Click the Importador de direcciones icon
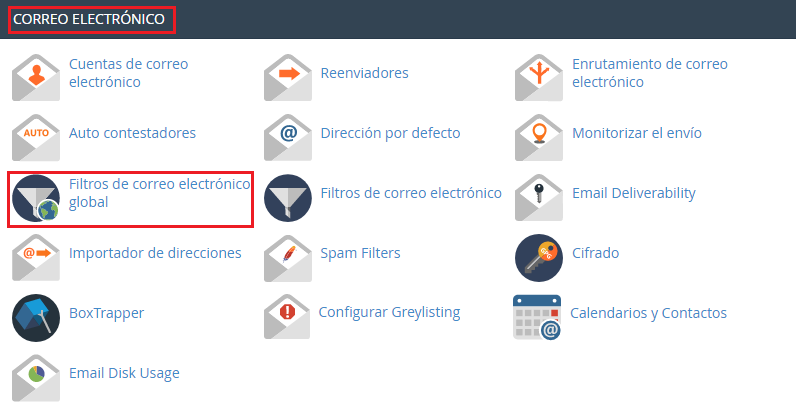The image size is (796, 410). (36, 258)
